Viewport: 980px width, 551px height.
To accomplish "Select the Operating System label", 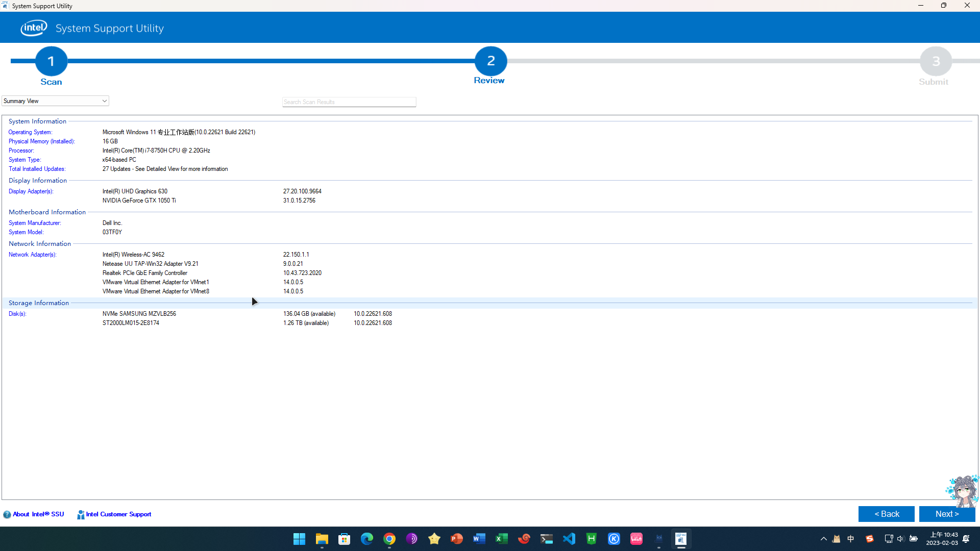I will (30, 132).
